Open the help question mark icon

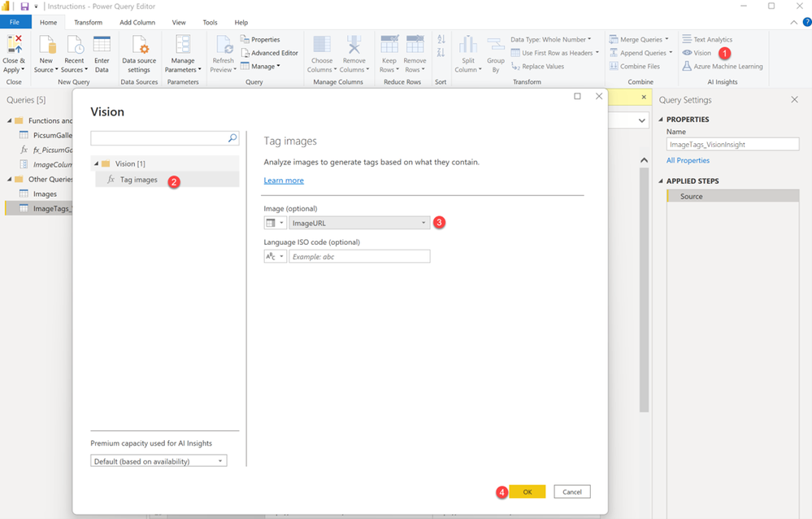click(x=807, y=22)
